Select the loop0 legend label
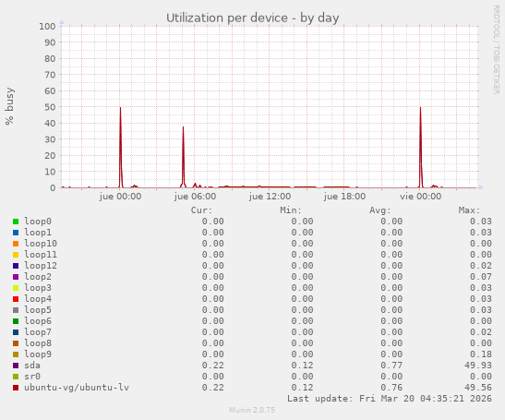The height and width of the screenshot is (420, 505). [38, 222]
